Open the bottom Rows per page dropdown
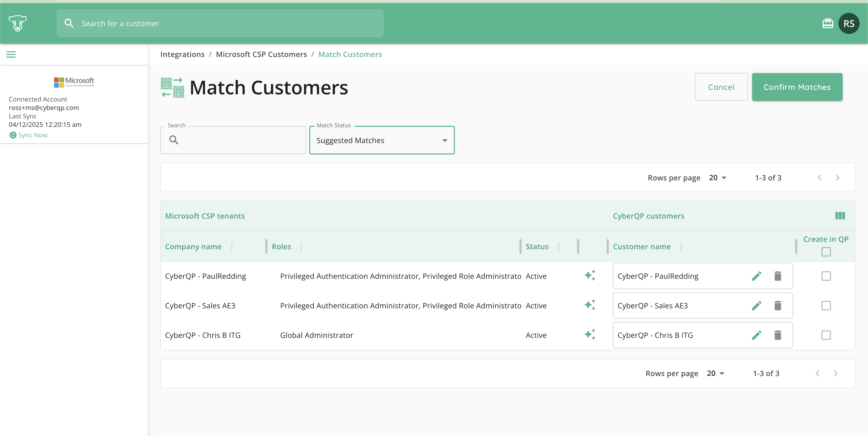 [715, 373]
